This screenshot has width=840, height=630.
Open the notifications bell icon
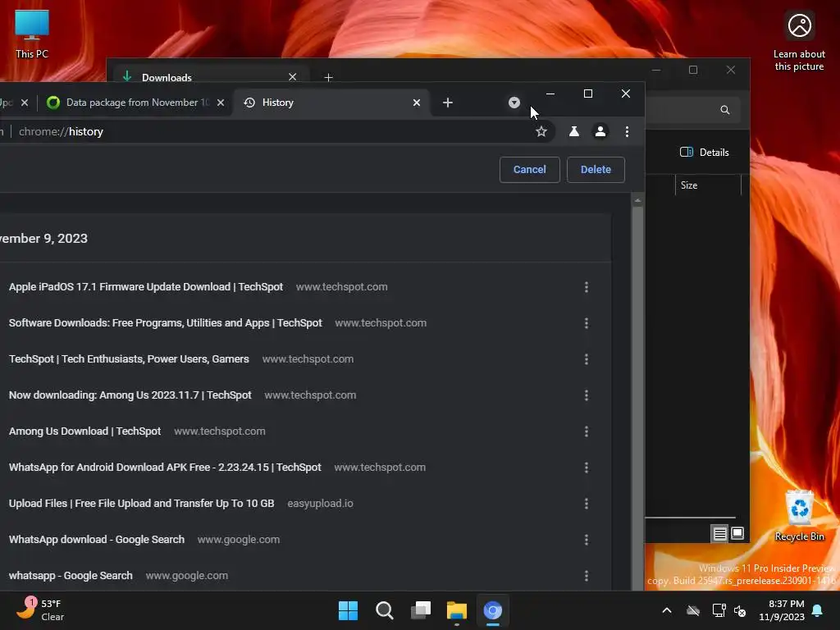point(818,610)
